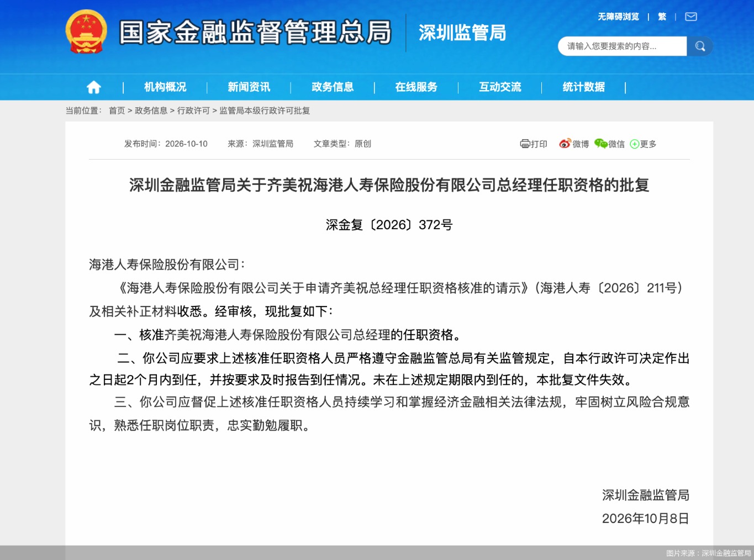The width and height of the screenshot is (754, 560).
Task: Click the addressee line 海港人寿保险股份有限公司：
Action: (x=167, y=265)
